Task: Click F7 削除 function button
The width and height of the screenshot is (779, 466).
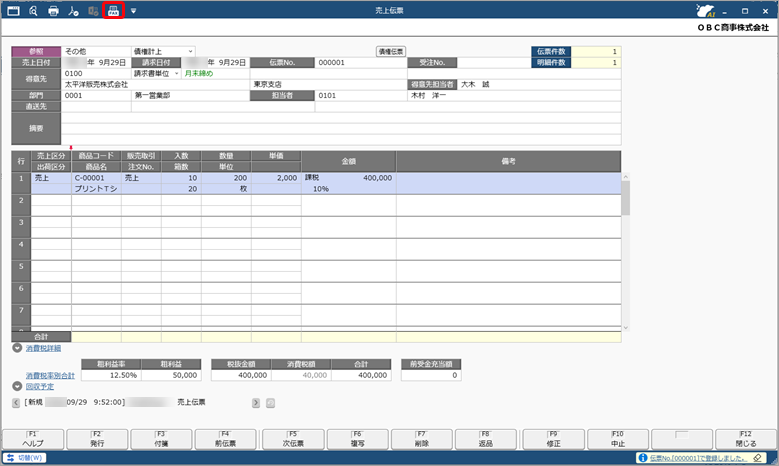Action: (422, 439)
